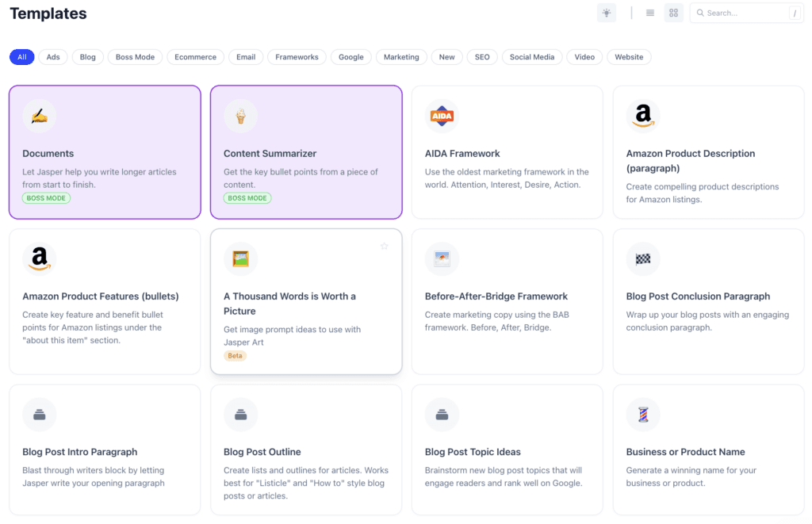Screen dimensions: 812x524
Task: Switch to grid view layout
Action: click(x=673, y=13)
